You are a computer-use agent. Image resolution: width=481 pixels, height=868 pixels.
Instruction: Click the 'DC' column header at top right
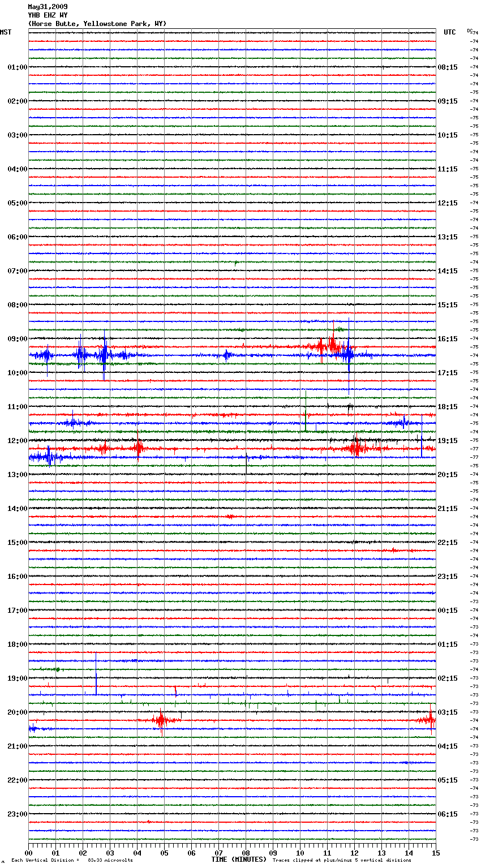(470, 31)
